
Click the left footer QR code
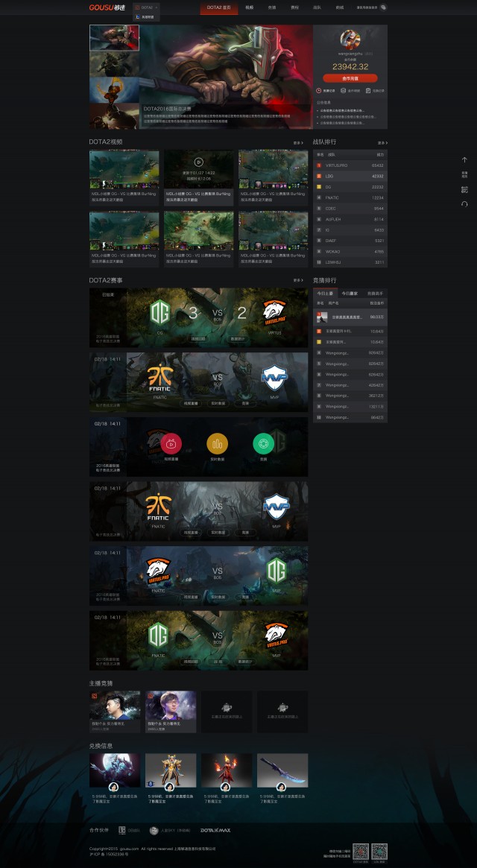[x=361, y=851]
